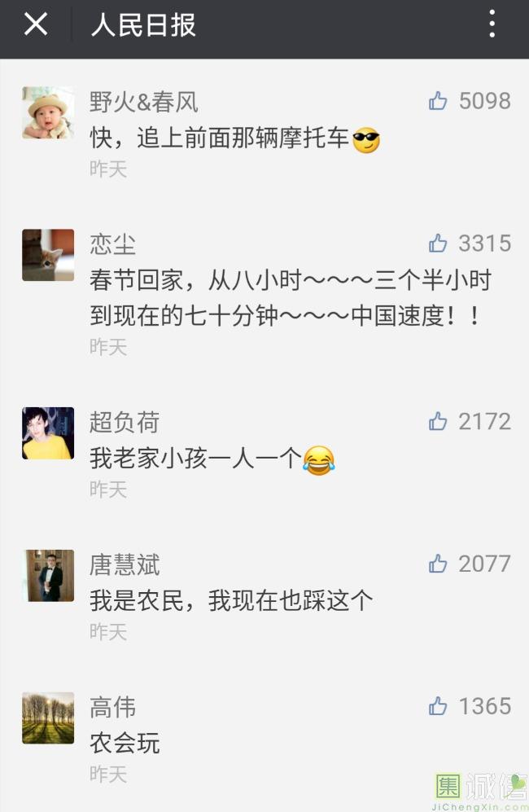Give a like to 唐慧斌's comment
The width and height of the screenshot is (529, 812).
(438, 564)
